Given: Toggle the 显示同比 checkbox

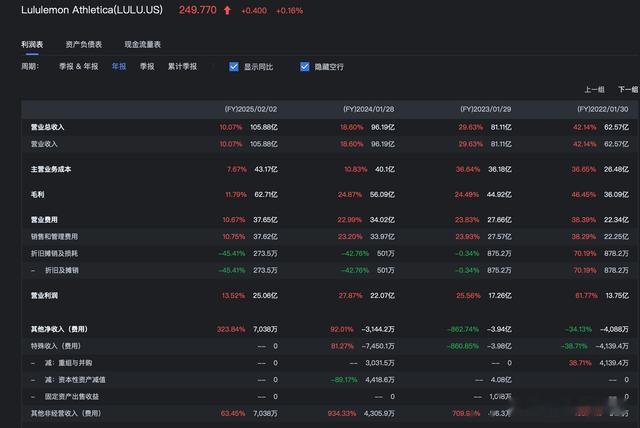Looking at the screenshot, I should tap(234, 67).
